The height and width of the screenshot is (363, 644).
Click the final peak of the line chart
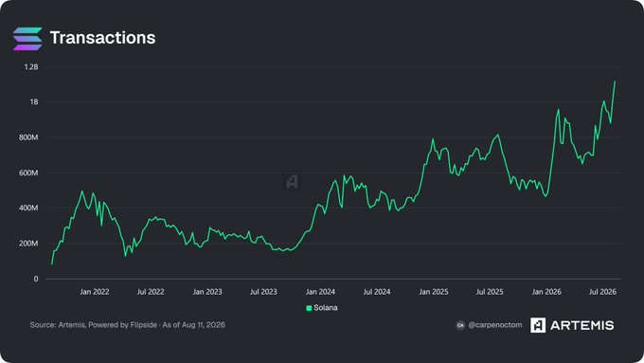coord(615,82)
